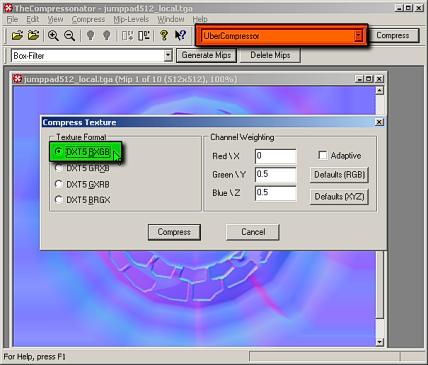
Task: Open the File menu
Action: (12, 19)
